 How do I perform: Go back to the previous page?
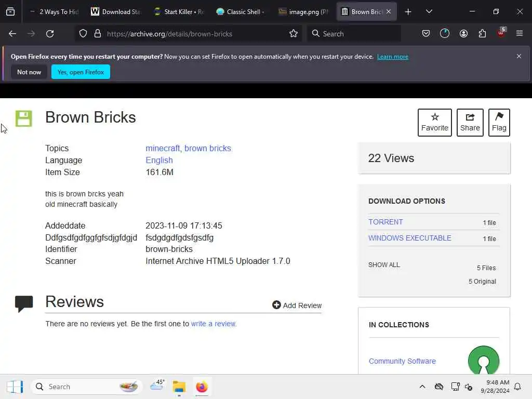(12, 34)
